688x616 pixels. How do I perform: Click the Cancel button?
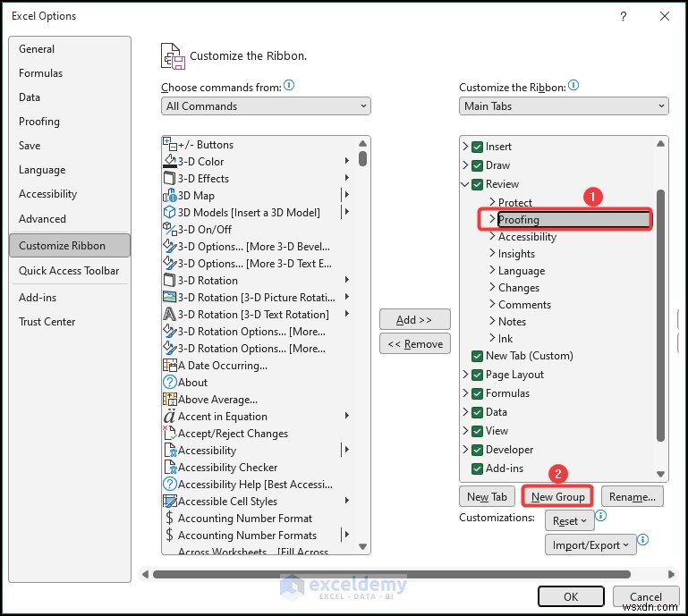(645, 596)
